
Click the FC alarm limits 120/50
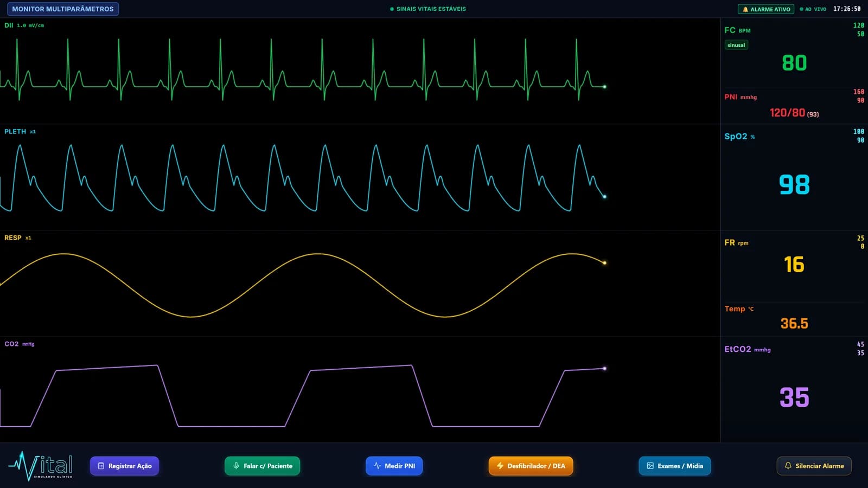point(859,30)
